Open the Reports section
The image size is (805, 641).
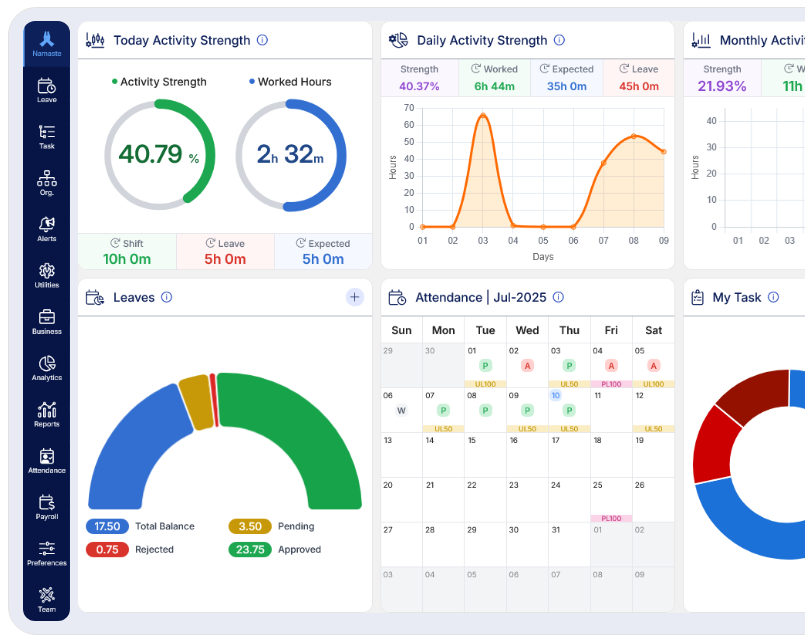46,413
